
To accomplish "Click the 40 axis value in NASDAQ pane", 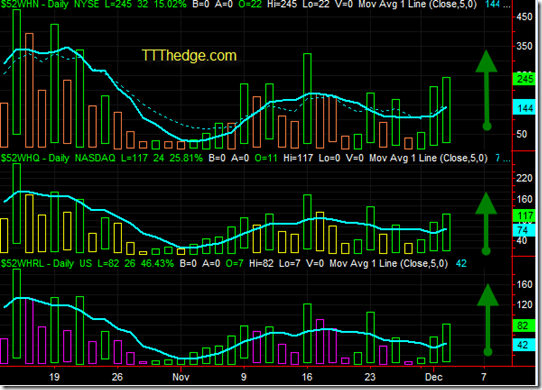I will tap(522, 241).
